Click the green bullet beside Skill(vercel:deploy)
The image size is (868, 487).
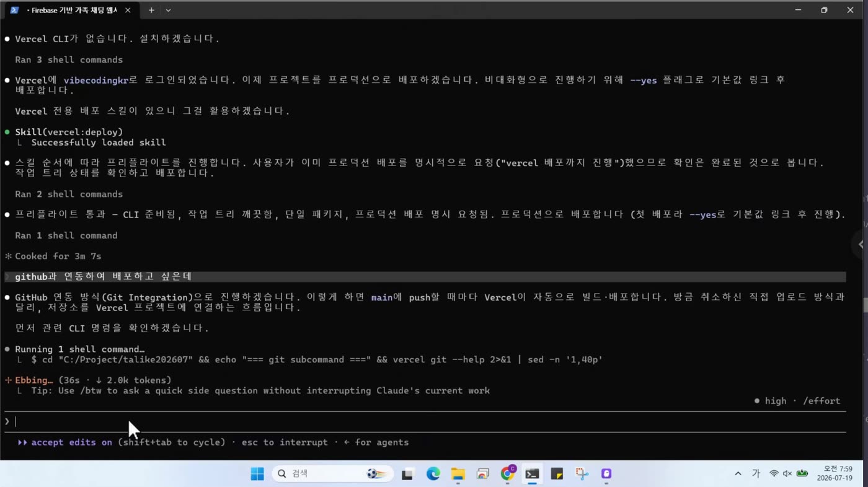pos(7,132)
